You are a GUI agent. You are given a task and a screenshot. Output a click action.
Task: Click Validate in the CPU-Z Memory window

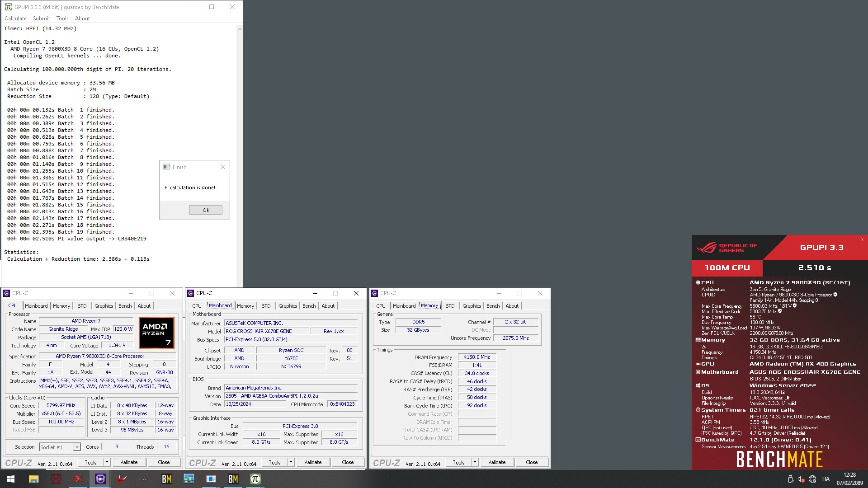click(497, 462)
